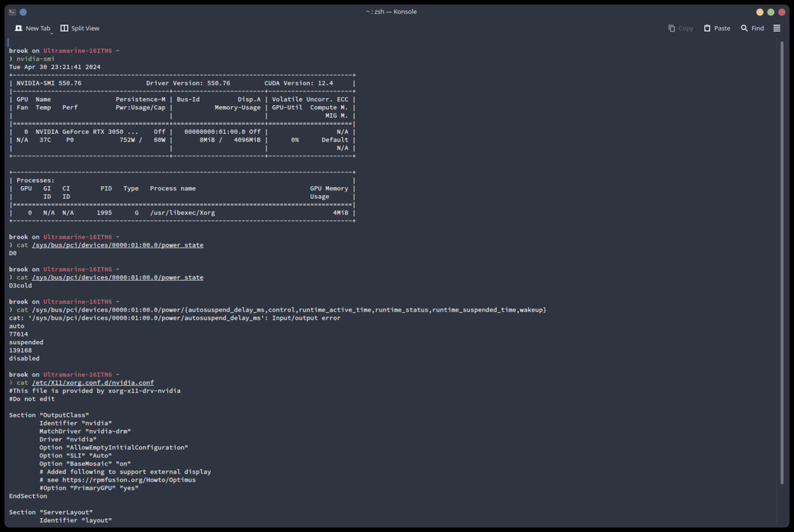This screenshot has height=532, width=794.
Task: Paste clipboard via Paste button
Action: click(x=717, y=29)
